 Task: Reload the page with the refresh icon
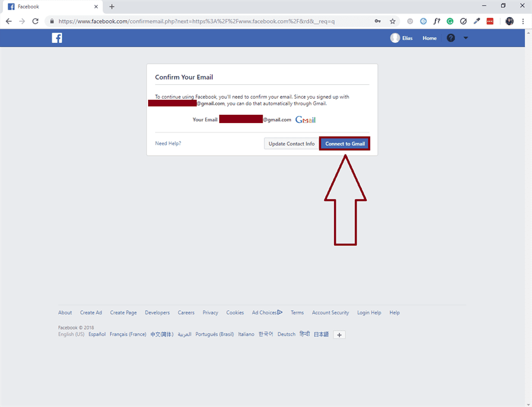[x=35, y=21]
